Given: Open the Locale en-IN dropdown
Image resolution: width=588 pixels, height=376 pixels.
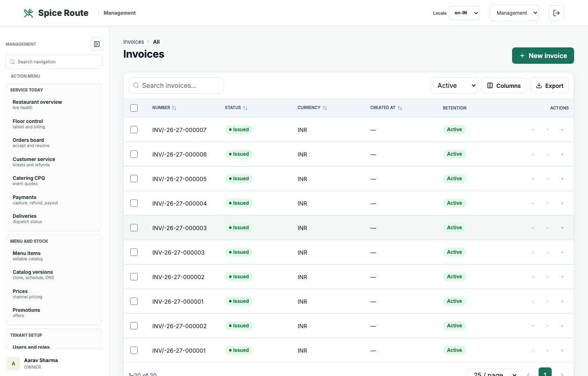Looking at the screenshot, I should click(464, 13).
